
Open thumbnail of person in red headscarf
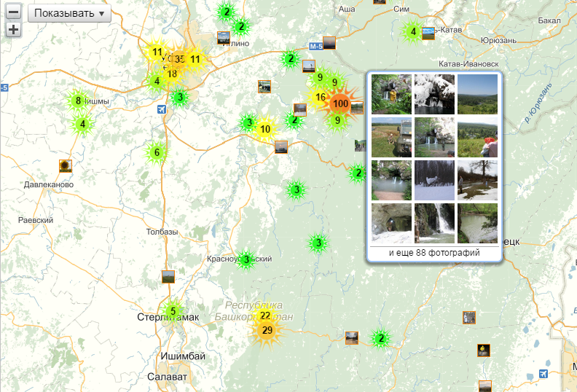[477, 138]
